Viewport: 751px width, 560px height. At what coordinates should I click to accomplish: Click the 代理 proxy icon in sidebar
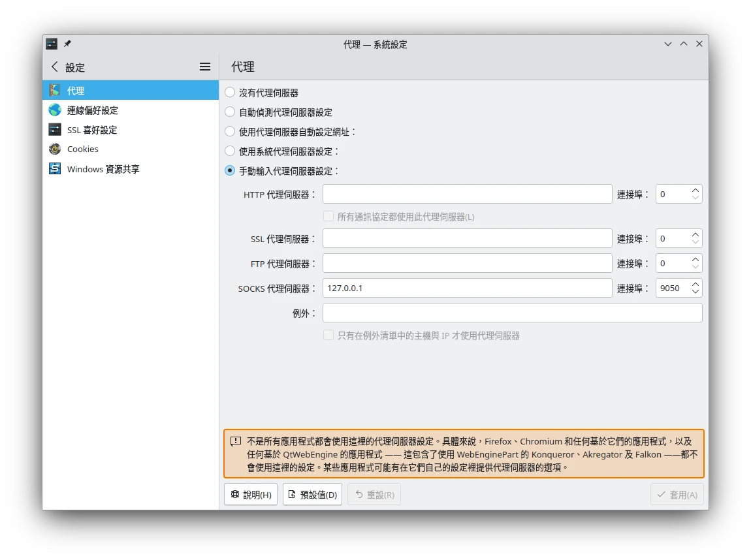[55, 91]
